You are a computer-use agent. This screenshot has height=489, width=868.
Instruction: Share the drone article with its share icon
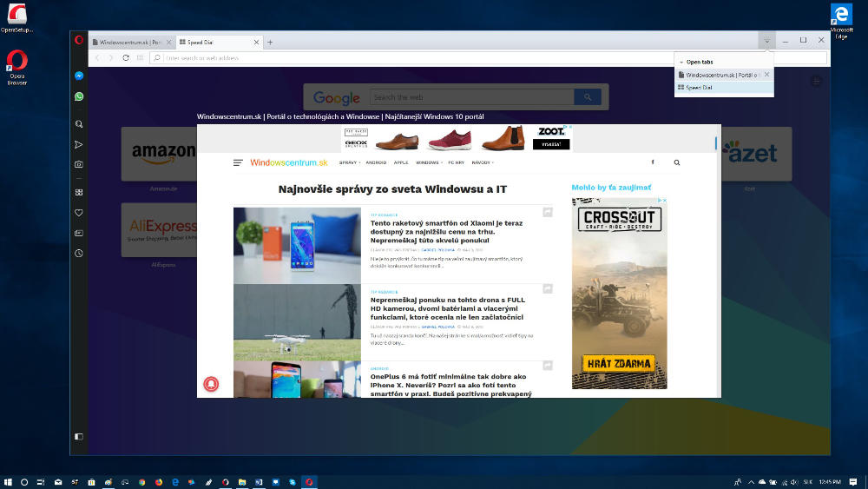548,288
